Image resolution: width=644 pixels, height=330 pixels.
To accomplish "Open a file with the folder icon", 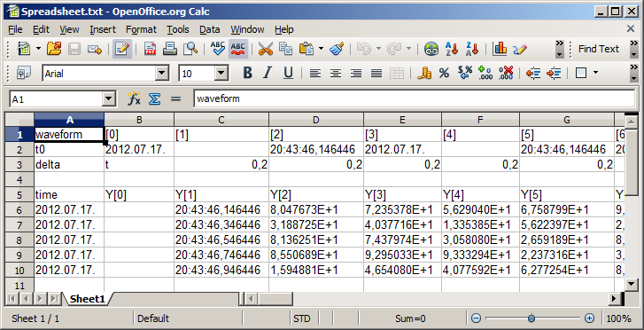I will (x=54, y=49).
